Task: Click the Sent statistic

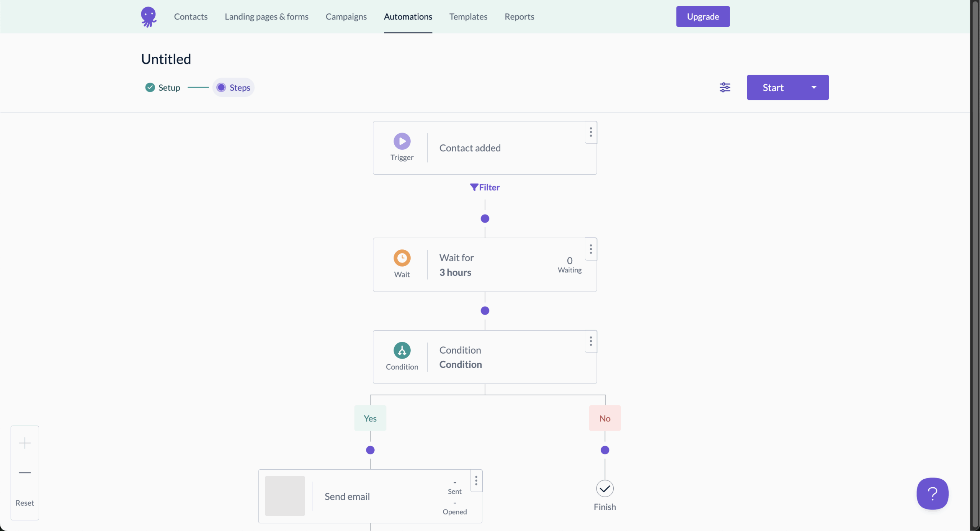Action: tap(454, 487)
